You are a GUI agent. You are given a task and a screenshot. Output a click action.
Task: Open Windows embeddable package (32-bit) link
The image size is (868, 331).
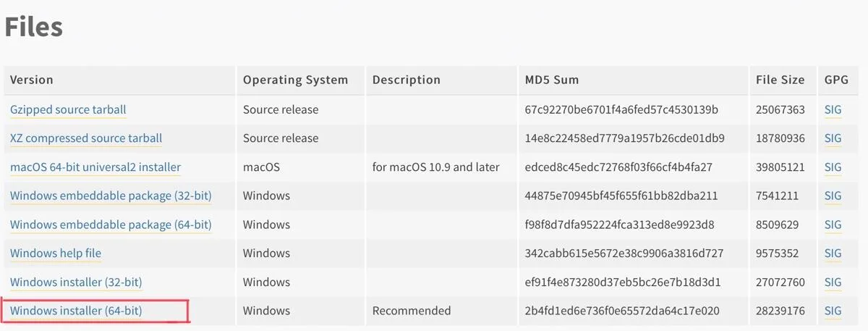(111, 196)
